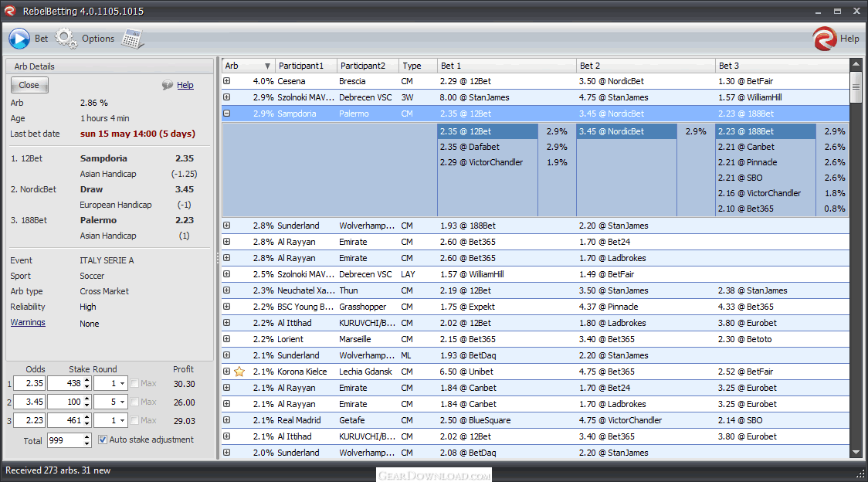This screenshot has width=868, height=482.
Task: Sort by Participant2 column header
Action: (x=368, y=66)
